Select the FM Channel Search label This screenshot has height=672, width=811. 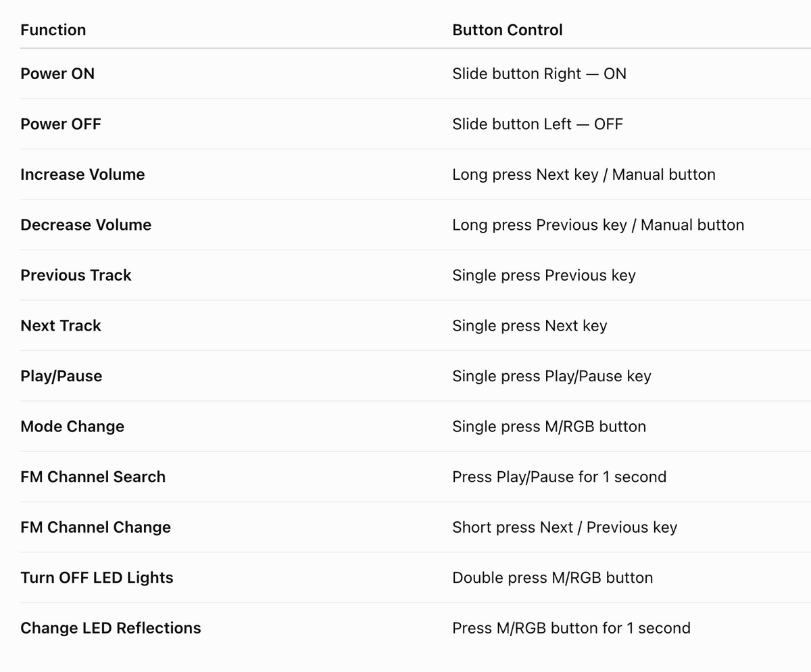tap(93, 477)
